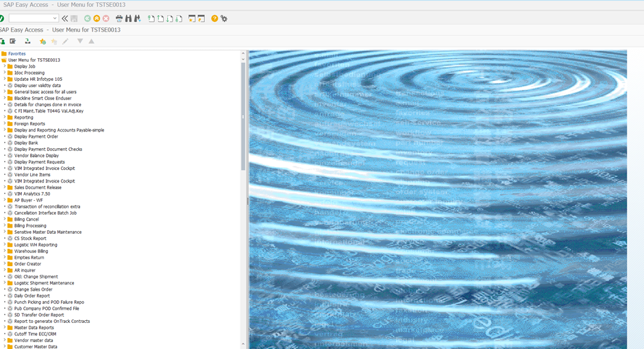Click the Add to Favorites star icon

pyautogui.click(x=42, y=42)
